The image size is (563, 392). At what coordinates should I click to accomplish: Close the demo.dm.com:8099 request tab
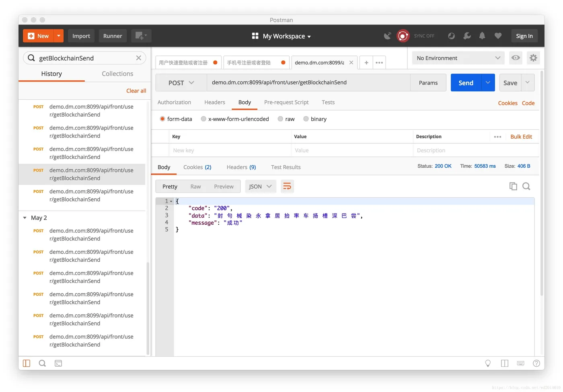[x=351, y=62]
